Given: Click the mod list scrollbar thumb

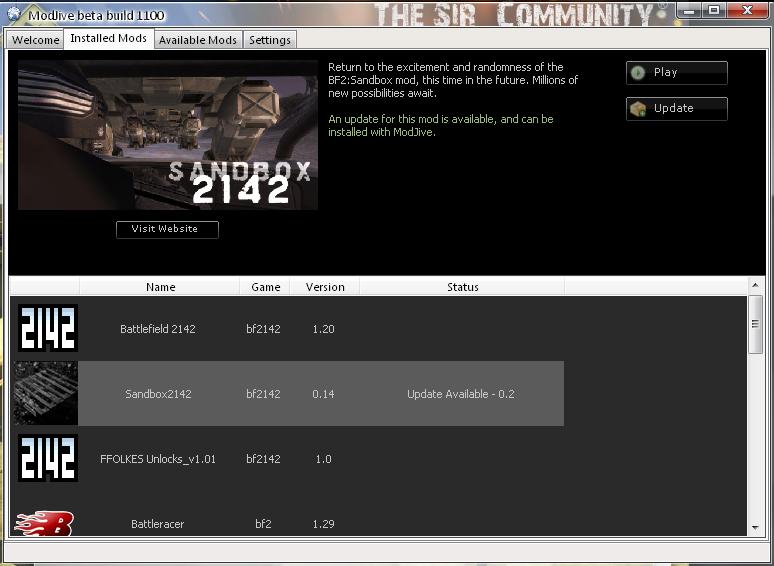Looking at the screenshot, I should coord(755,324).
